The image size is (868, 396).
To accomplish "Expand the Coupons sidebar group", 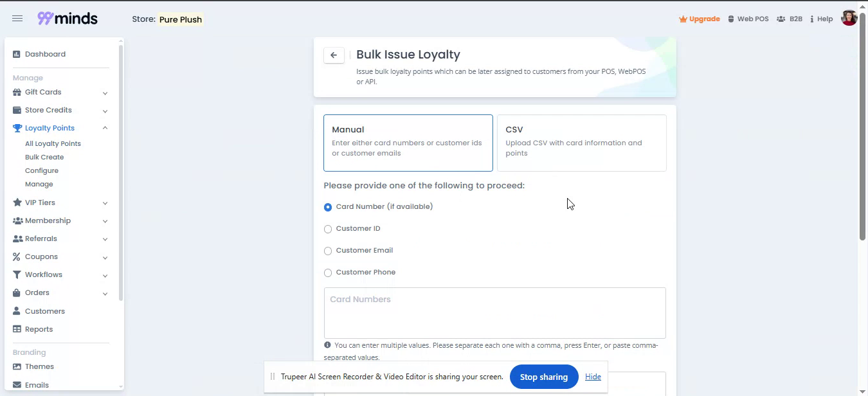I will click(105, 257).
